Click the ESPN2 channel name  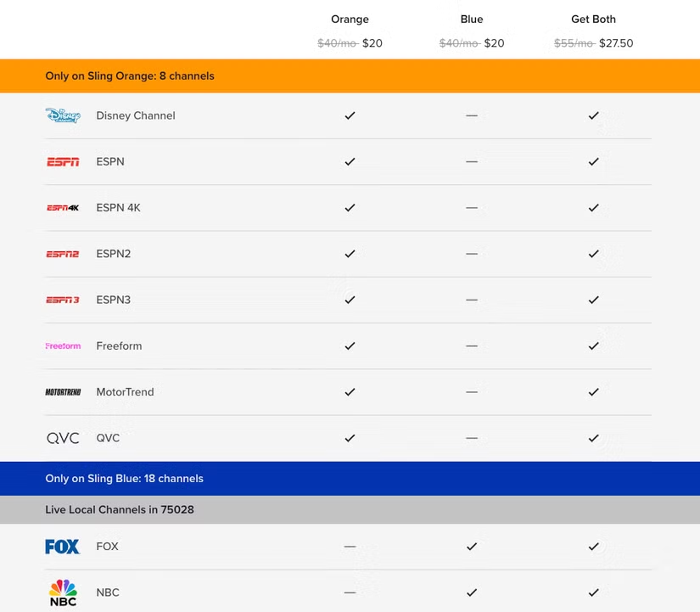(114, 254)
